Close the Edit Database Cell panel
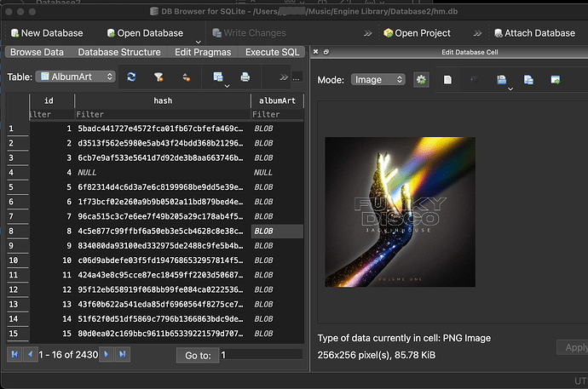The height and width of the screenshot is (389, 588). click(x=316, y=52)
